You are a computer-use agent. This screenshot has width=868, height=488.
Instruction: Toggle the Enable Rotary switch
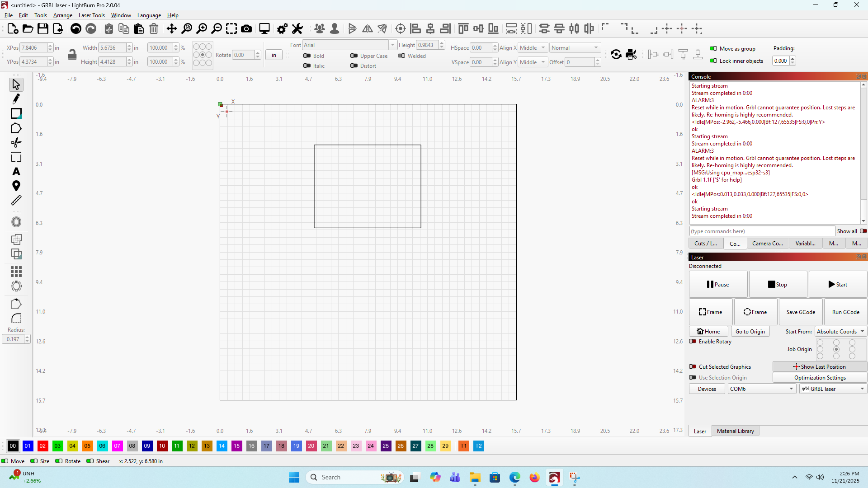(693, 342)
